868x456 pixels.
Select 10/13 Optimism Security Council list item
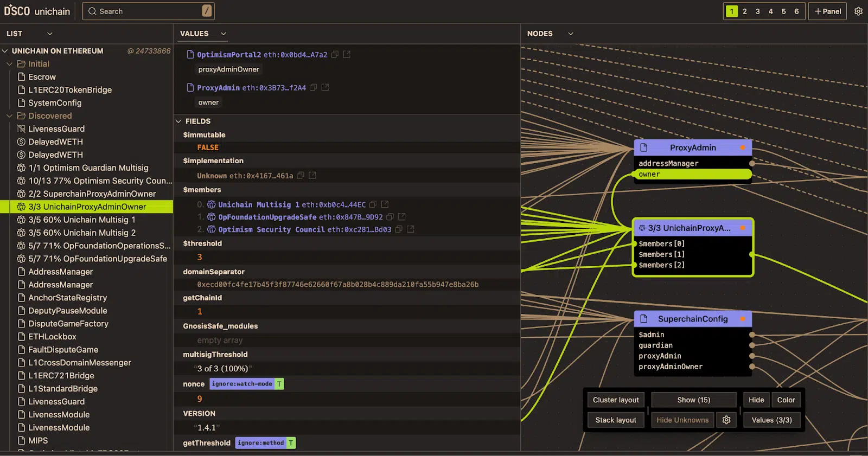(x=87, y=181)
